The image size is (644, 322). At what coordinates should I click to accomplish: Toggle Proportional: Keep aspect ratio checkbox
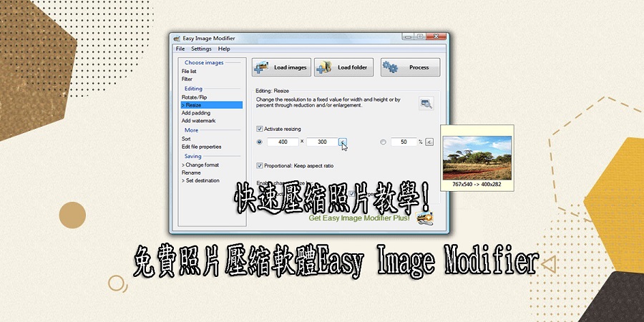259,166
